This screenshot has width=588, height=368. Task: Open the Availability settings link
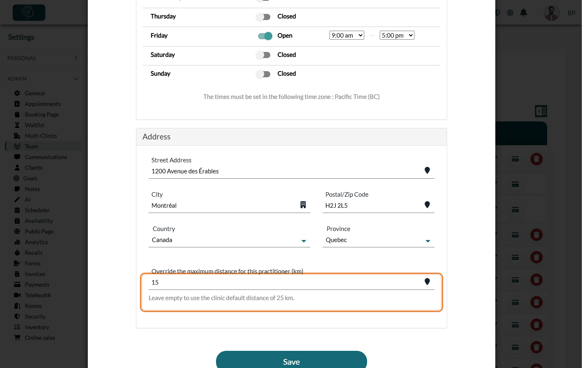[39, 221]
